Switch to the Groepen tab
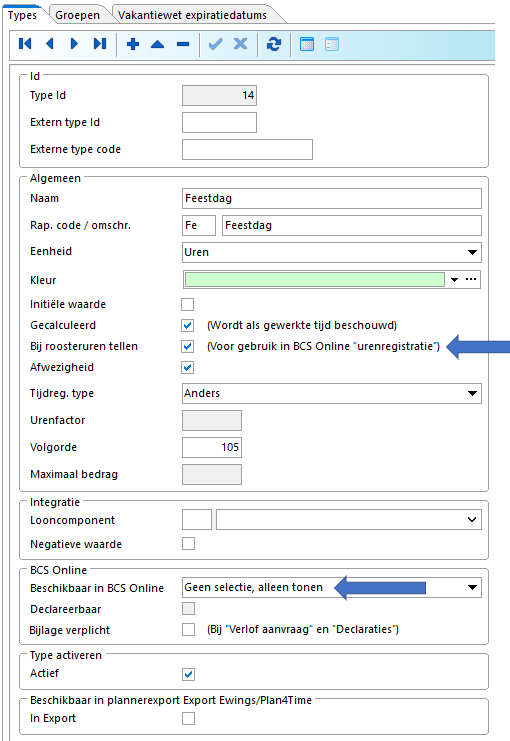510x741 pixels. pos(78,15)
